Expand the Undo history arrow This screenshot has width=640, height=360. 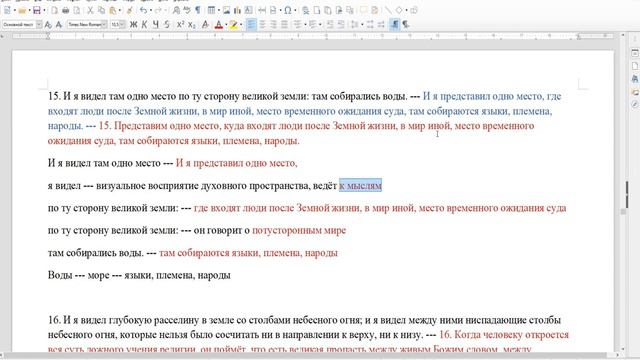151,10
